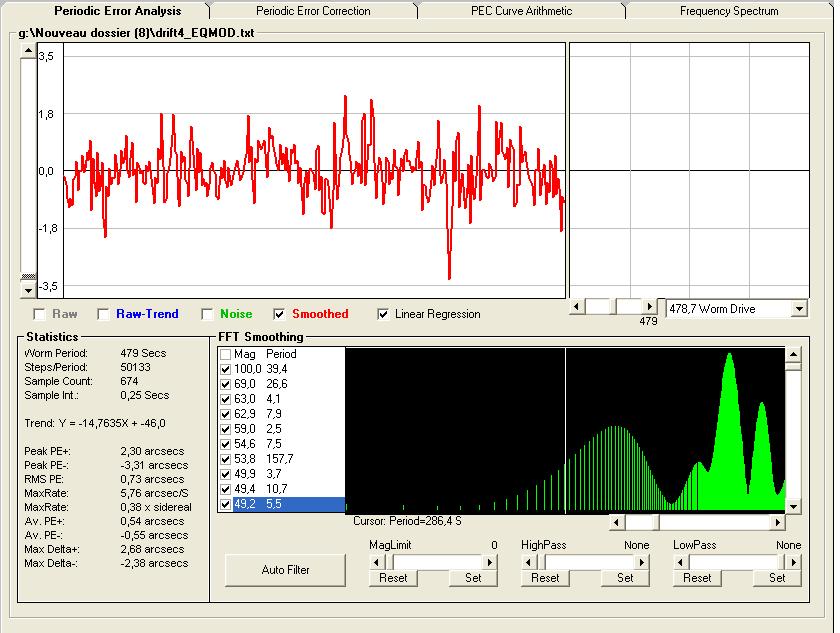The image size is (840, 633).
Task: Uncheck the Smoothed curve checkbox
Action: click(279, 314)
